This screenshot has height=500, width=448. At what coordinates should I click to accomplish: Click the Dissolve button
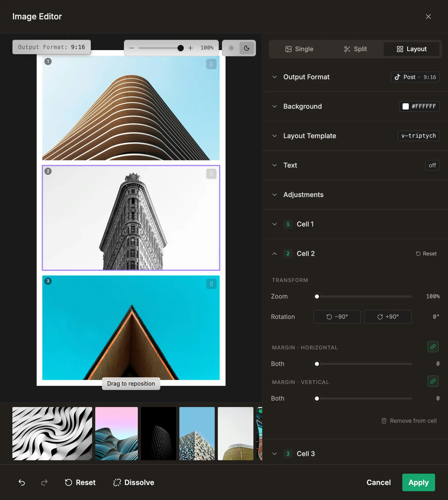[134, 482]
